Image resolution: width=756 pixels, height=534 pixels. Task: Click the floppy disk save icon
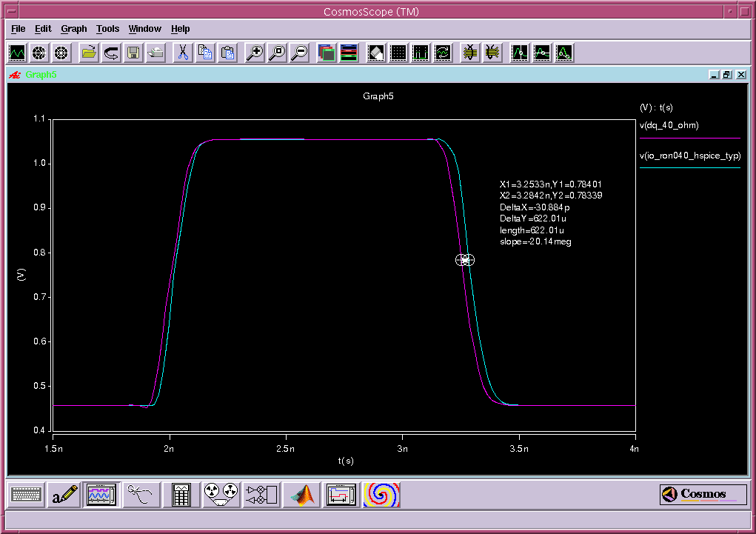(x=133, y=53)
